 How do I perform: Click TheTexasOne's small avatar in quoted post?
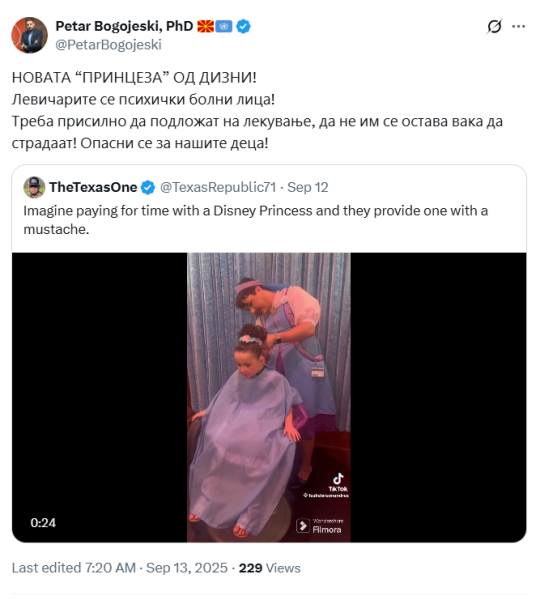point(34,187)
